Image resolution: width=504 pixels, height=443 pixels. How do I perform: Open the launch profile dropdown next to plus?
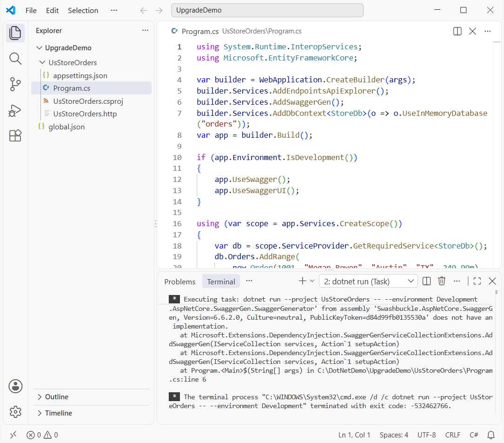coord(312,281)
